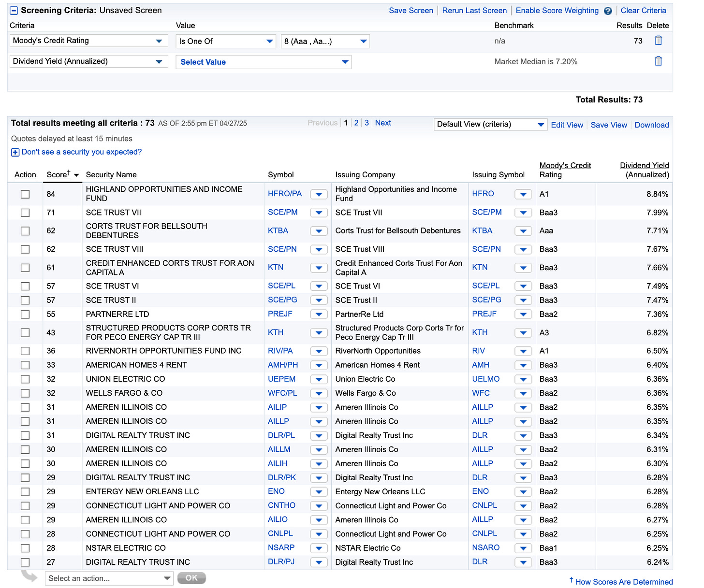Open 'How Scores Are Determined' link
The image size is (704, 588).
624,582
